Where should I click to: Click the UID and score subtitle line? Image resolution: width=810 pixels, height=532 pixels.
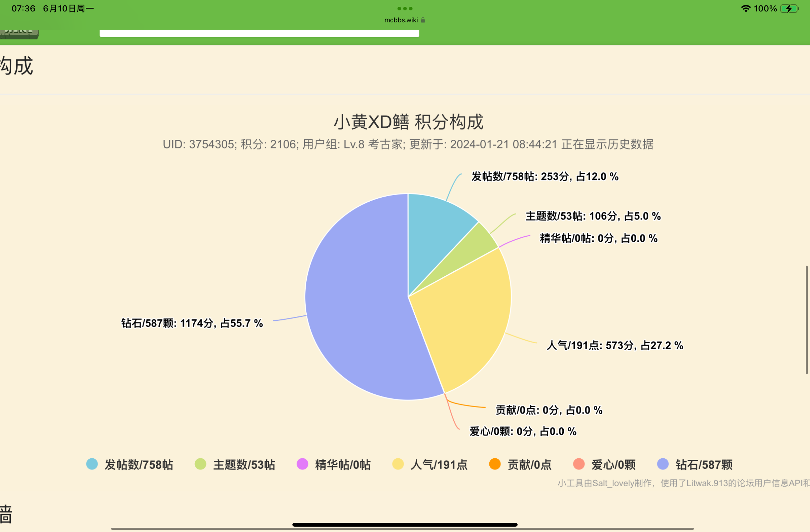(x=408, y=144)
